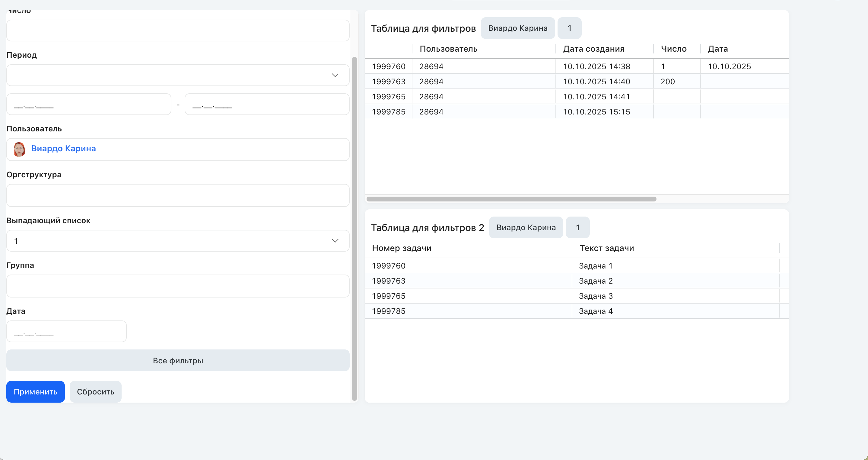
Task: Select row Задача 3 in second table
Action: point(577,296)
